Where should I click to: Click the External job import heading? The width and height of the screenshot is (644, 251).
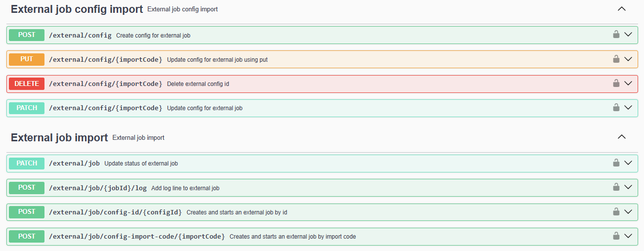(59, 137)
